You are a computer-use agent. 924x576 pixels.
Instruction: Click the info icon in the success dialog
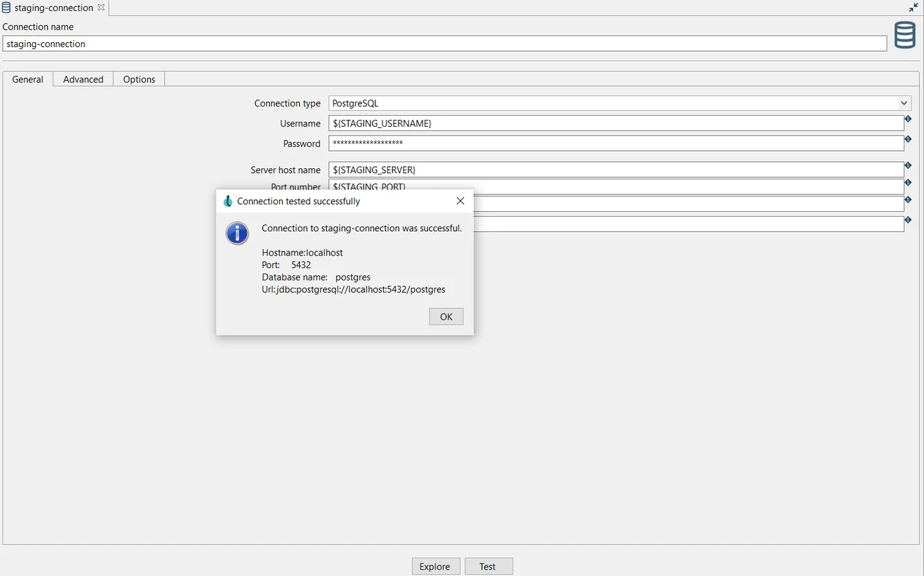[x=238, y=233]
